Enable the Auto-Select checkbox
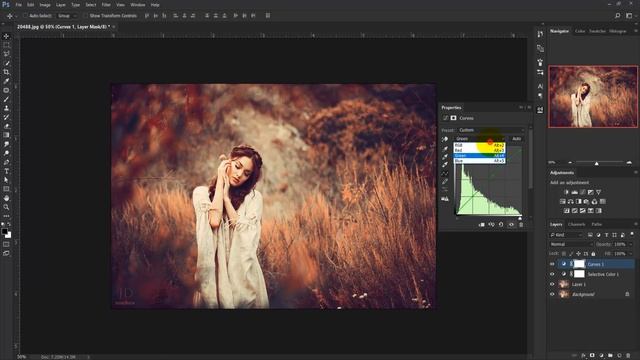The width and height of the screenshot is (640, 360). [25, 16]
